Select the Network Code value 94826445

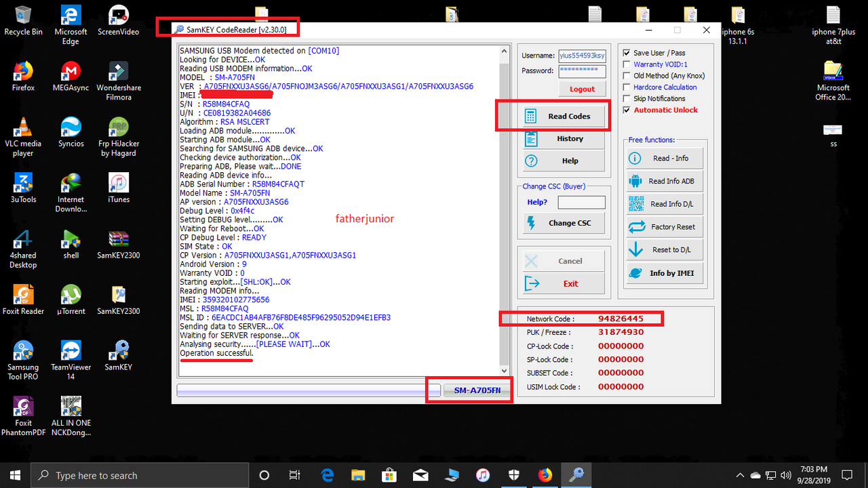pos(620,319)
